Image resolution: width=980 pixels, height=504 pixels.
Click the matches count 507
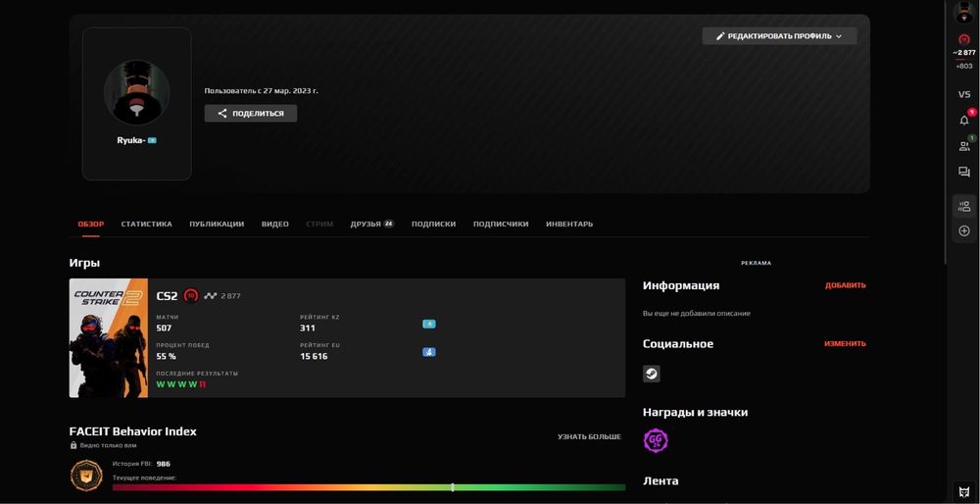(x=164, y=328)
